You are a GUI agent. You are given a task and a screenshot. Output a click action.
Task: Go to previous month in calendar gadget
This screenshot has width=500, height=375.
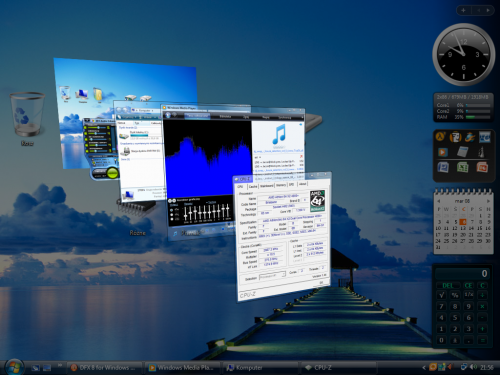[439, 201]
